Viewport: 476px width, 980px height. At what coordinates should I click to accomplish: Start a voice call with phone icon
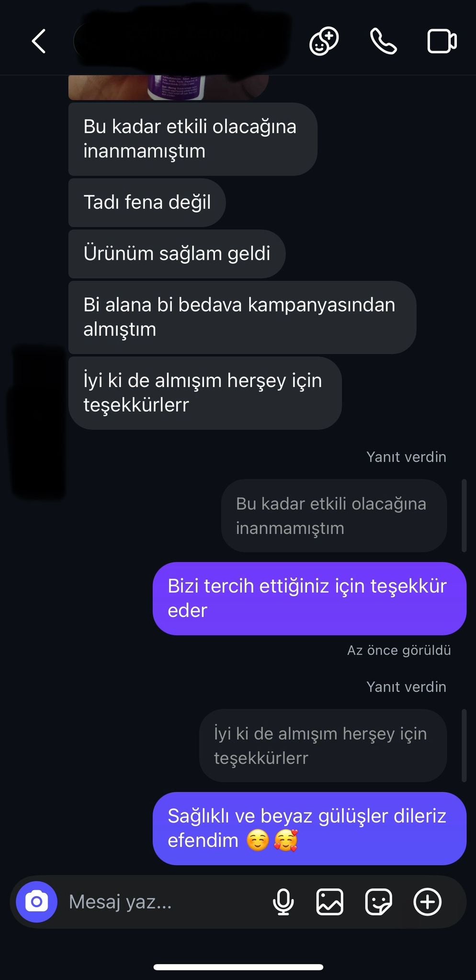pyautogui.click(x=383, y=41)
